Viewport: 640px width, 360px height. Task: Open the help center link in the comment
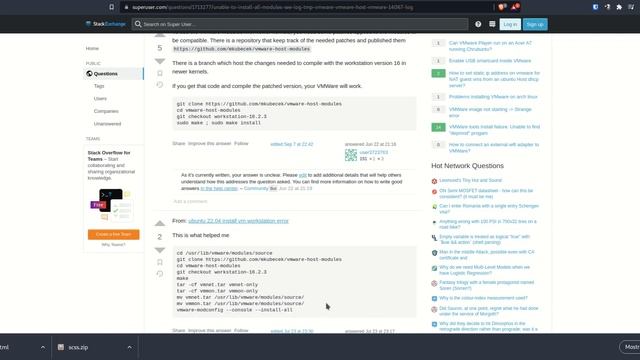click(219, 189)
